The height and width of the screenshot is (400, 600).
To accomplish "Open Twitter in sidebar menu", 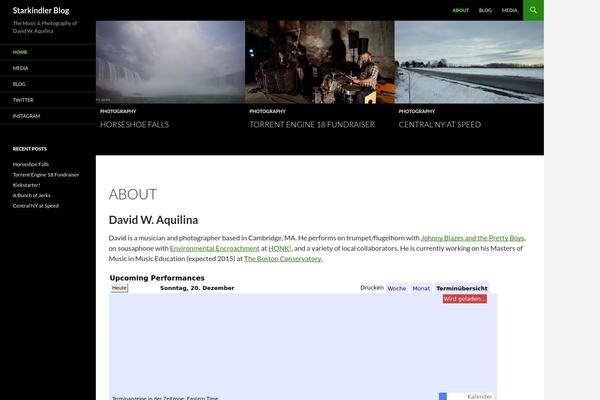I will click(23, 100).
